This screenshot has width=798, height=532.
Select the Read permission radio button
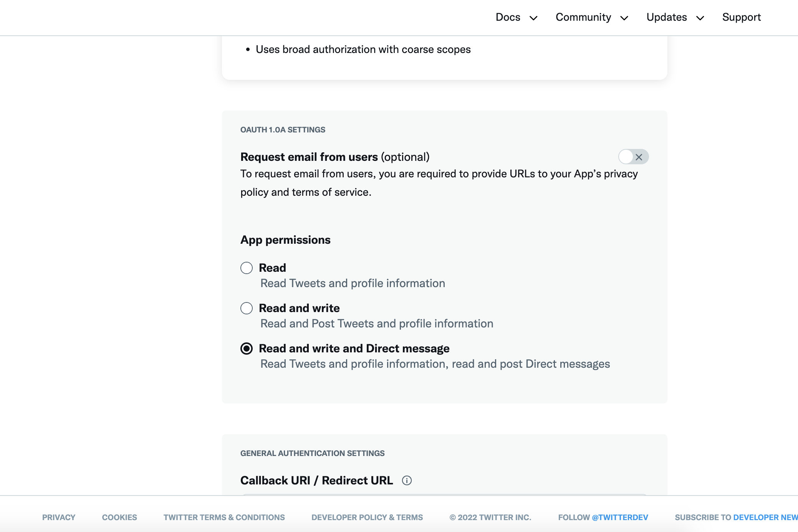click(247, 268)
